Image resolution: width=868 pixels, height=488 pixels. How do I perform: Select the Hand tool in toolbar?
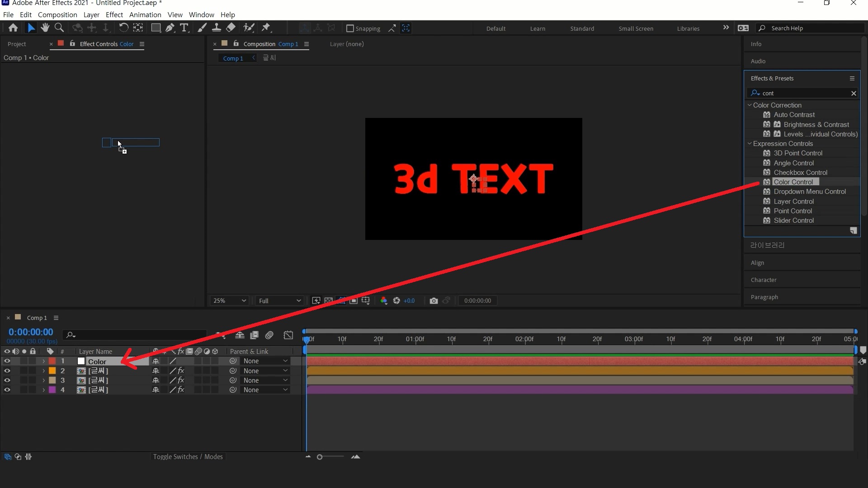tap(45, 28)
